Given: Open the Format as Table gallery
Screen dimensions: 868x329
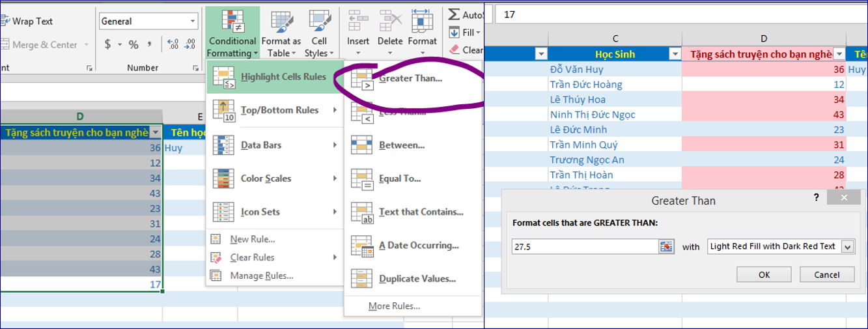Looking at the screenshot, I should (281, 22).
